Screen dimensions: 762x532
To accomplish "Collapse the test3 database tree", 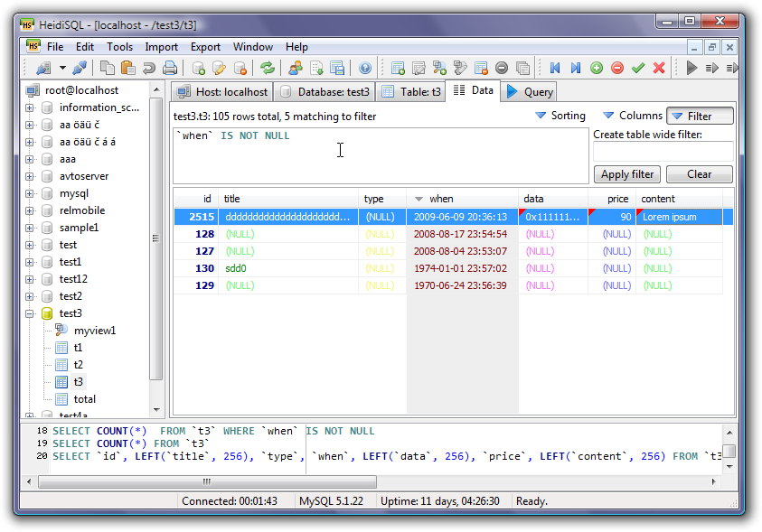I will [x=30, y=313].
